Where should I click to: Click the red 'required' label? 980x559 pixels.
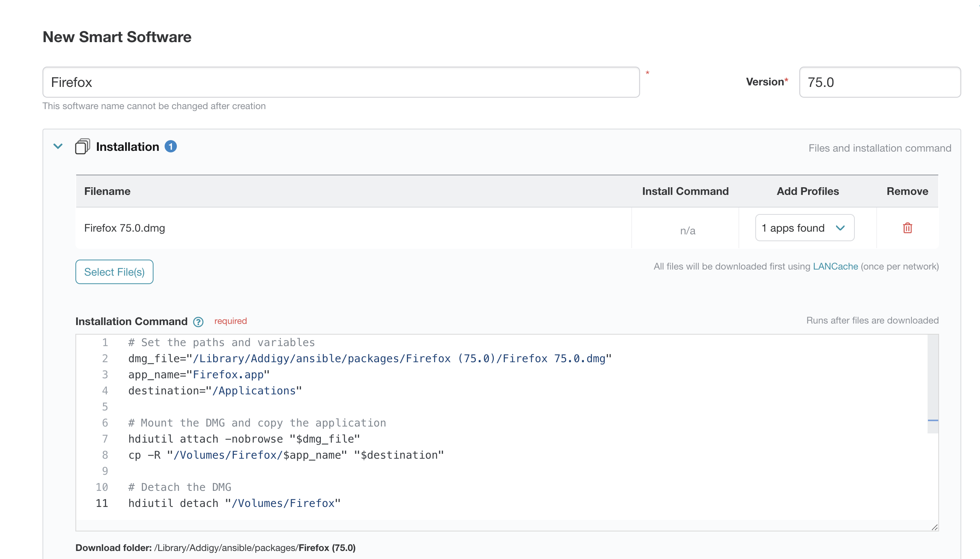point(230,321)
